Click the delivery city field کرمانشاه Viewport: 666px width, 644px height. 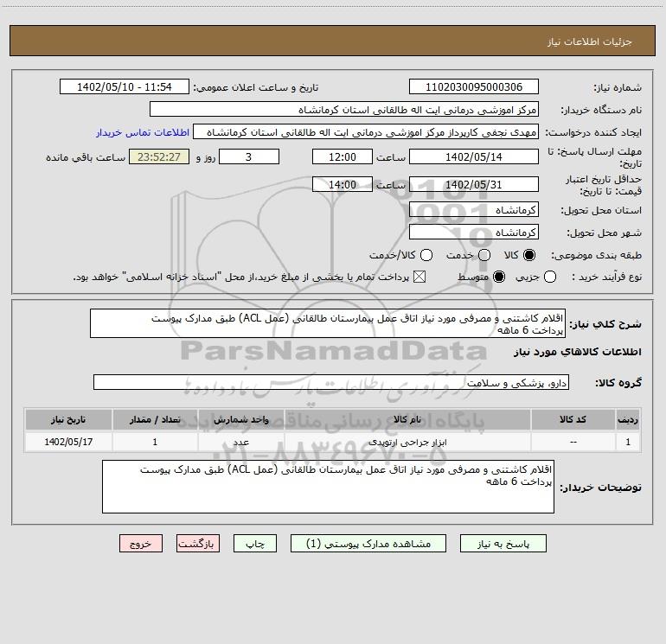coord(474,232)
